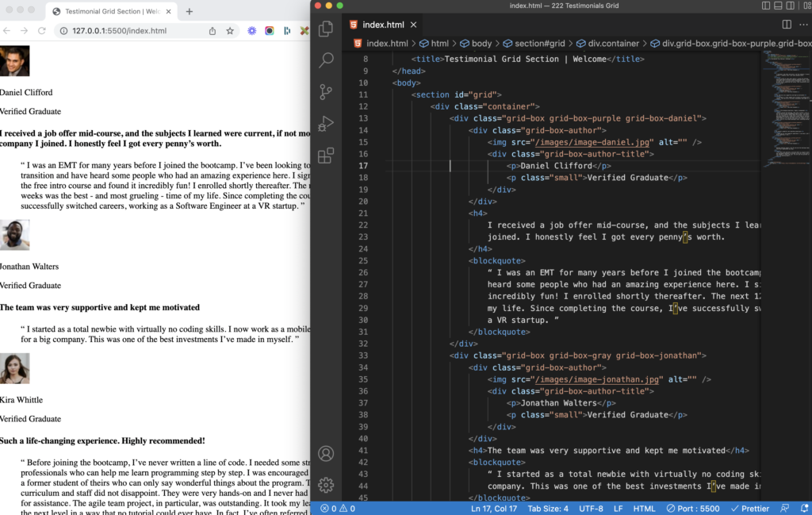
Task: Close the Testimonial Grid Section browser tab
Action: 168,11
